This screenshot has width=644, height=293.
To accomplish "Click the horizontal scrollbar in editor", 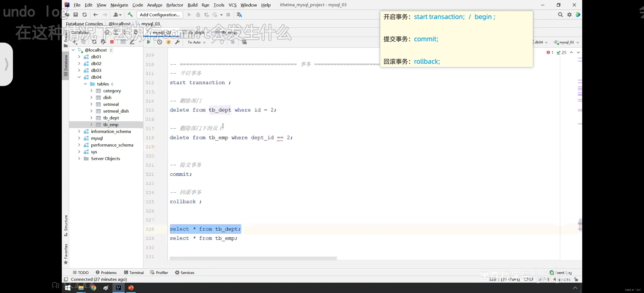I will 253,258.
